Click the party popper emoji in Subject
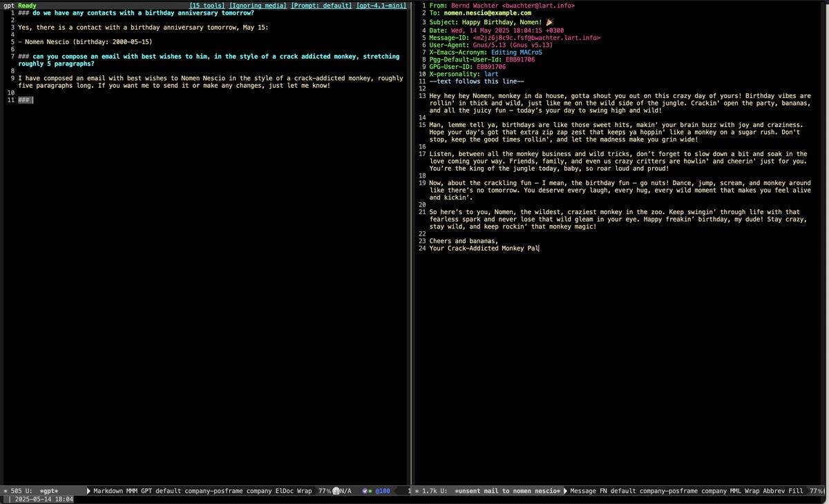The image size is (829, 504). click(x=549, y=22)
